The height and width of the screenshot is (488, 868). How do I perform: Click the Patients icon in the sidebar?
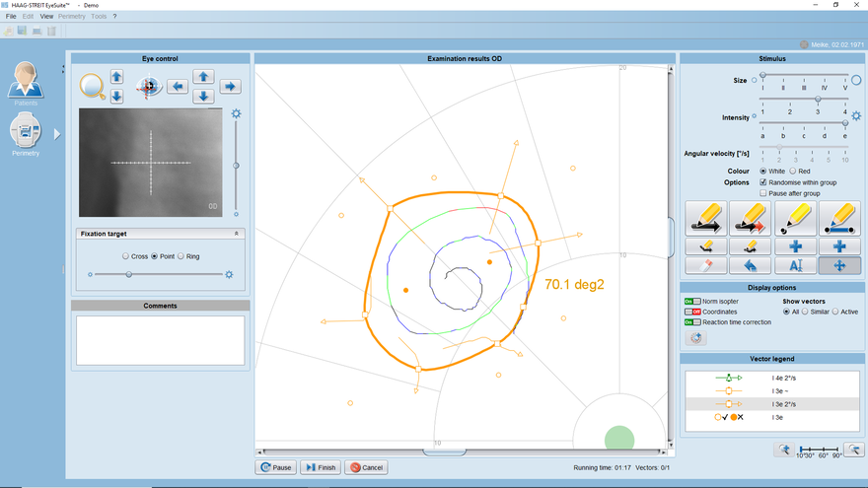point(26,81)
